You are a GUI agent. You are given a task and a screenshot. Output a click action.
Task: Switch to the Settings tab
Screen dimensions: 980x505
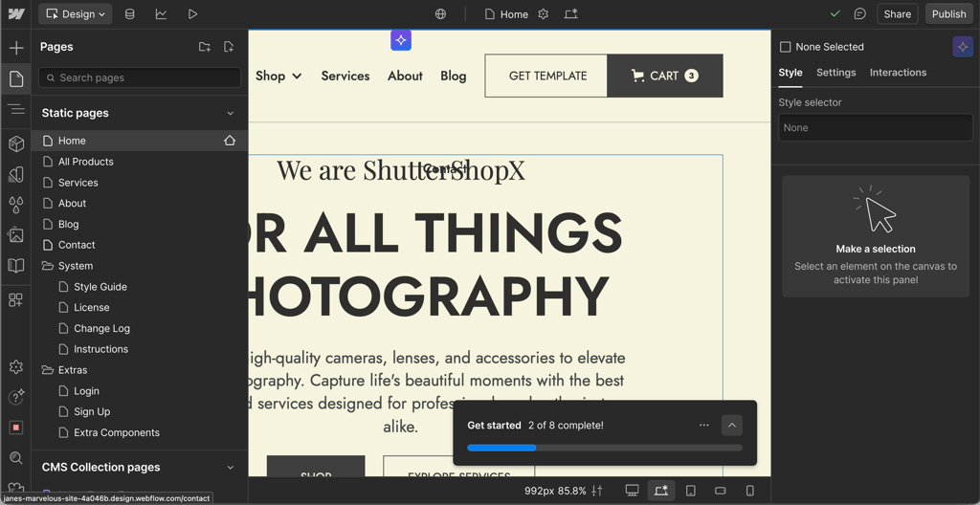[836, 73]
